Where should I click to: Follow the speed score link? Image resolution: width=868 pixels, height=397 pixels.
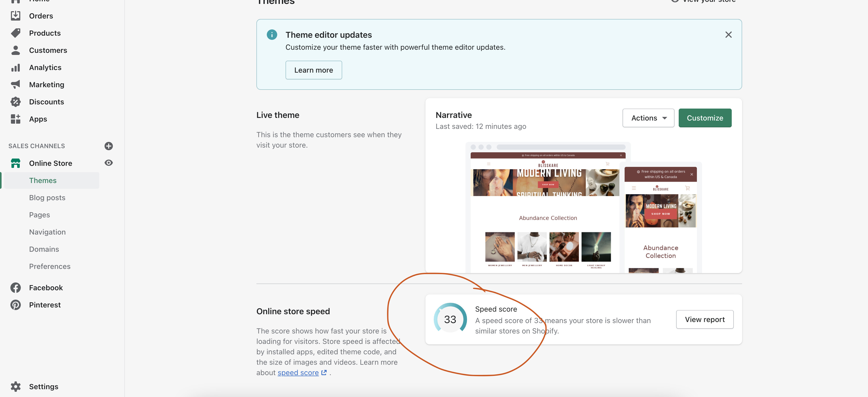298,372
